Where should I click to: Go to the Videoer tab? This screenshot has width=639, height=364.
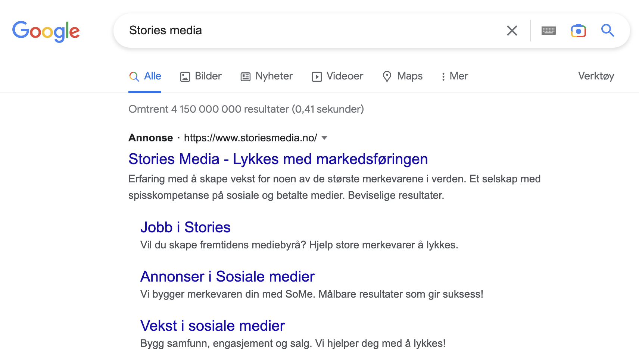(x=337, y=76)
